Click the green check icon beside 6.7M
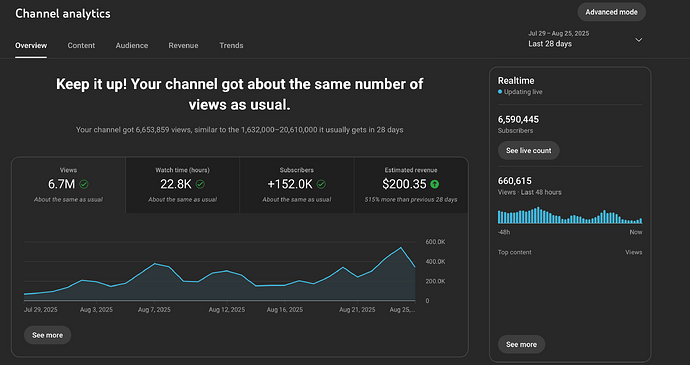 pyautogui.click(x=84, y=184)
